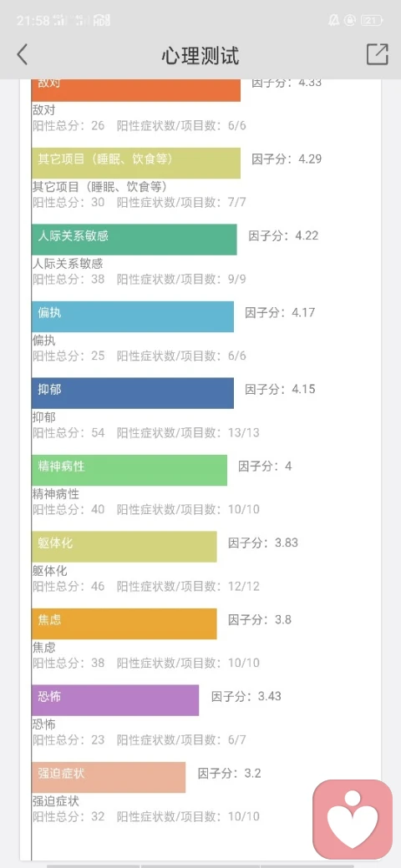The height and width of the screenshot is (868, 401).
Task: Tap the green 精神病性 bar
Action: click(129, 470)
